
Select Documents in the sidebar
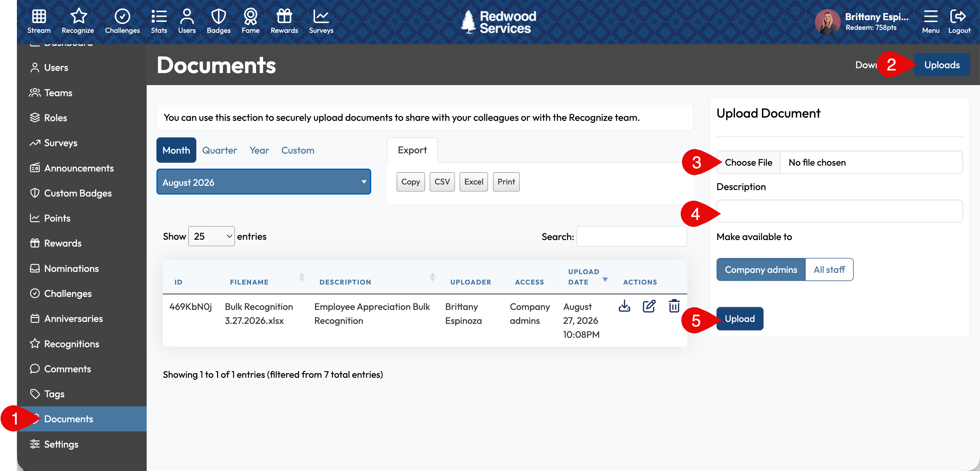[x=82, y=419]
